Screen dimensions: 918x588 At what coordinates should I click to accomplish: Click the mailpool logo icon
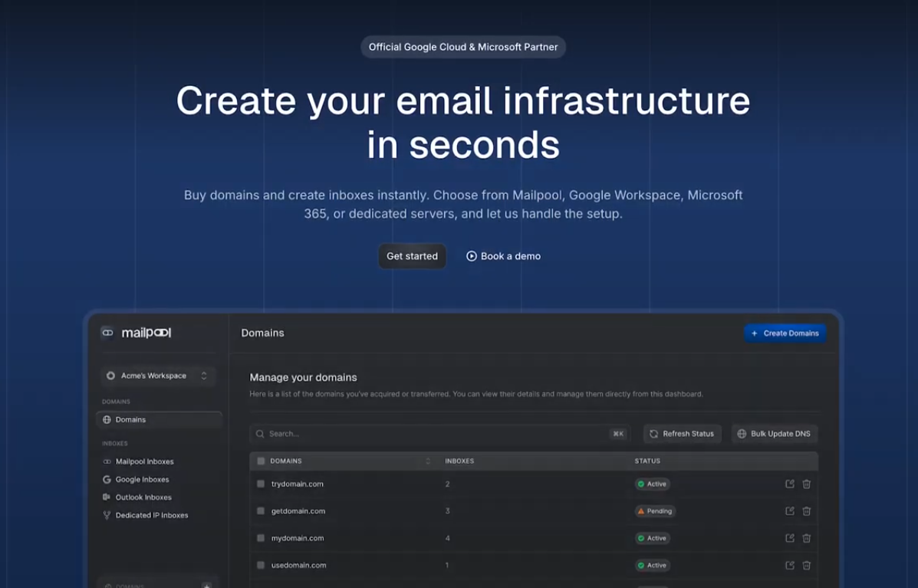tap(107, 333)
